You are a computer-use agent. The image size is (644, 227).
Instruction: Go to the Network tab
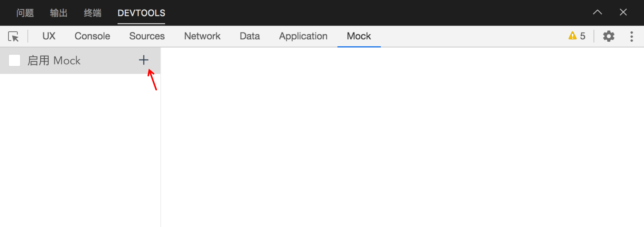[x=202, y=36]
